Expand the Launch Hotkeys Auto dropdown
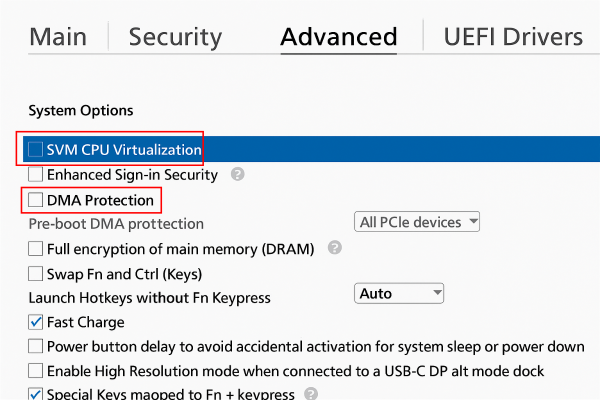Image resolution: width=600 pixels, height=400 pixels. 399,293
